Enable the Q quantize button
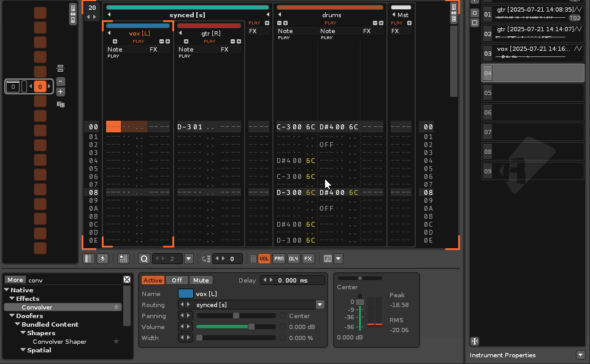Image resolution: width=590 pixels, height=364 pixels. point(144,259)
